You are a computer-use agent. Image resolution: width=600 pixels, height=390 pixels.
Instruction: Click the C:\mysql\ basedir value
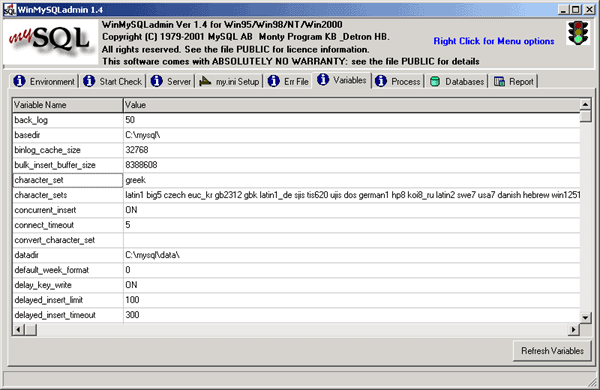point(143,135)
